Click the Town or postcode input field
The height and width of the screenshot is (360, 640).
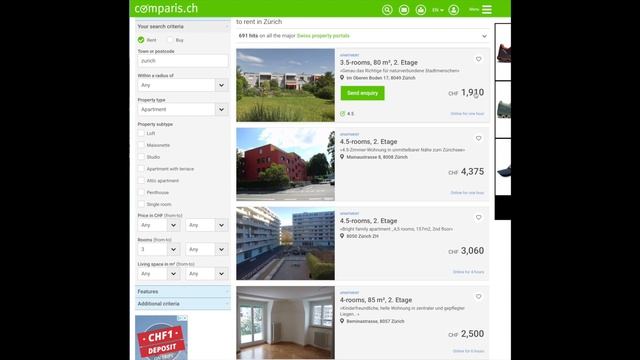tap(183, 61)
